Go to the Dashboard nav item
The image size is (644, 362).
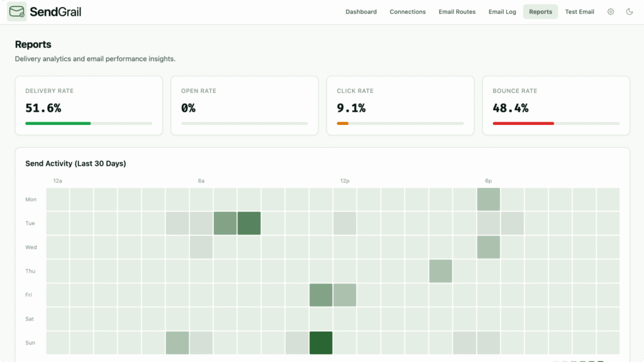[x=361, y=11]
